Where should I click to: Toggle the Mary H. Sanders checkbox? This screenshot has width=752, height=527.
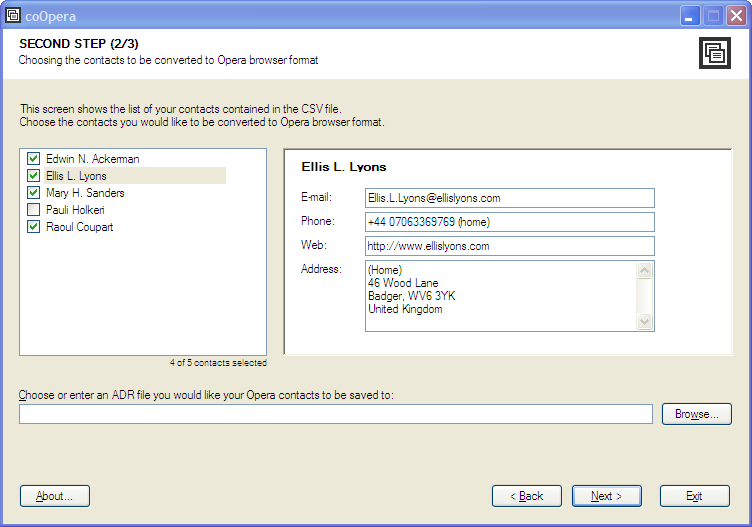(x=34, y=193)
